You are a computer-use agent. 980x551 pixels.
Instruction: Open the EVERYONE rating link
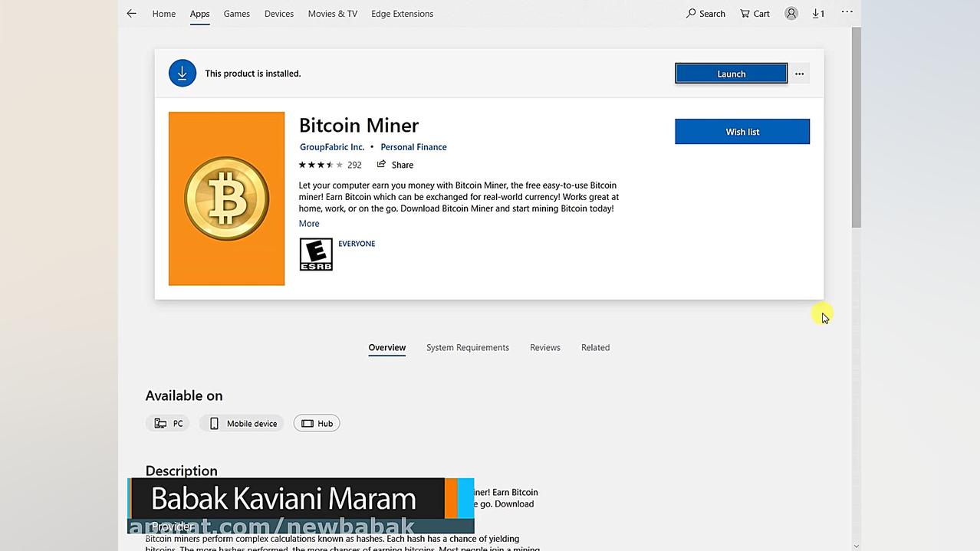(357, 244)
